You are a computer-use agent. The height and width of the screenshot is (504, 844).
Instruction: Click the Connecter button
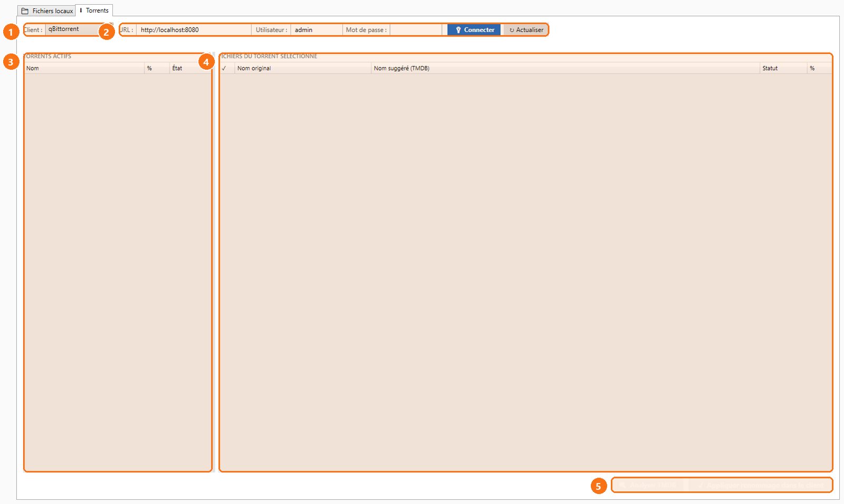point(474,30)
